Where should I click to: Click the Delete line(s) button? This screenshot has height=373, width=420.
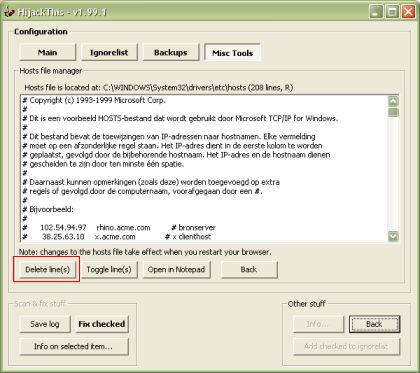point(48,269)
